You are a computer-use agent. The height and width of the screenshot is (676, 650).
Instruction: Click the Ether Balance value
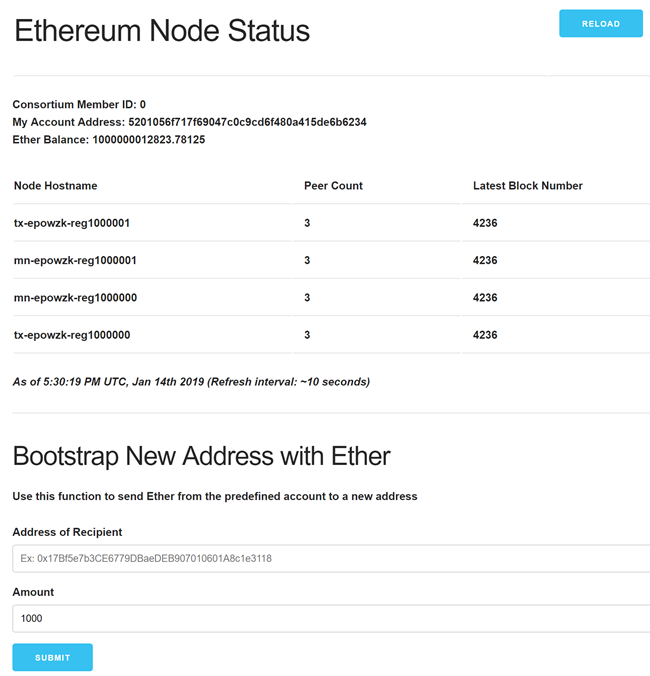click(x=149, y=140)
